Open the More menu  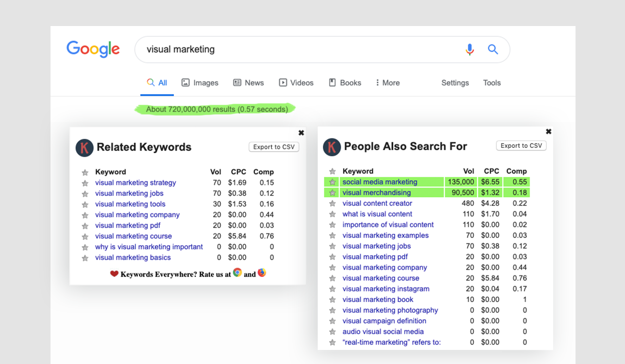(387, 82)
